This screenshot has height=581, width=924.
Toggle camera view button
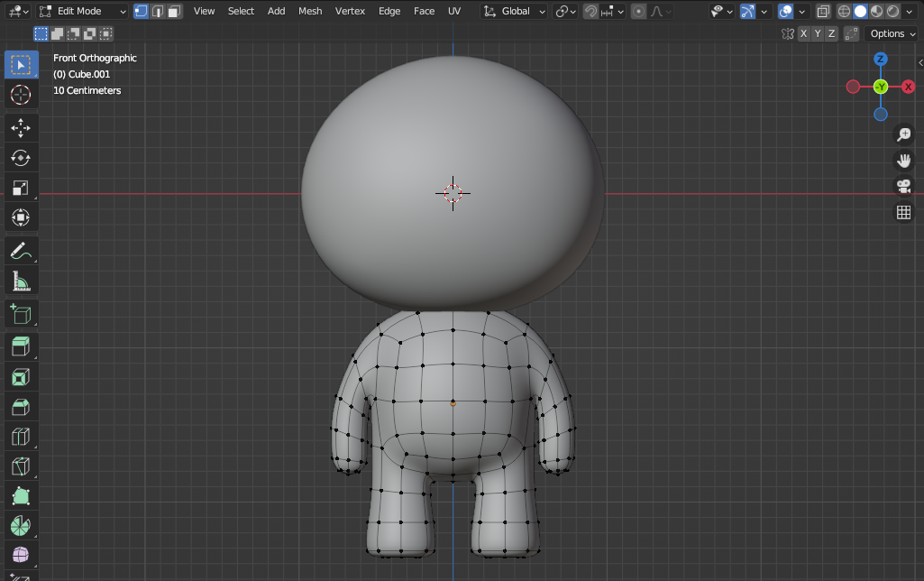point(903,187)
